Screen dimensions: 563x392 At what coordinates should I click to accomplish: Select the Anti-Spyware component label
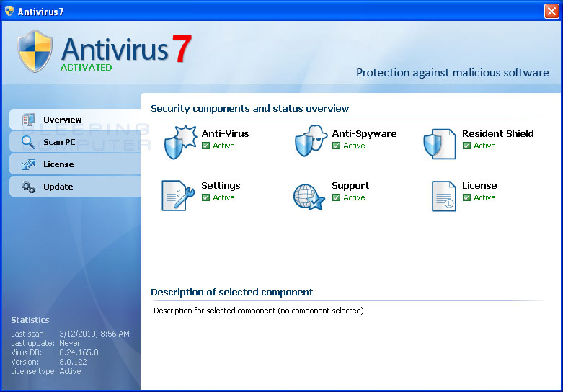pyautogui.click(x=364, y=133)
